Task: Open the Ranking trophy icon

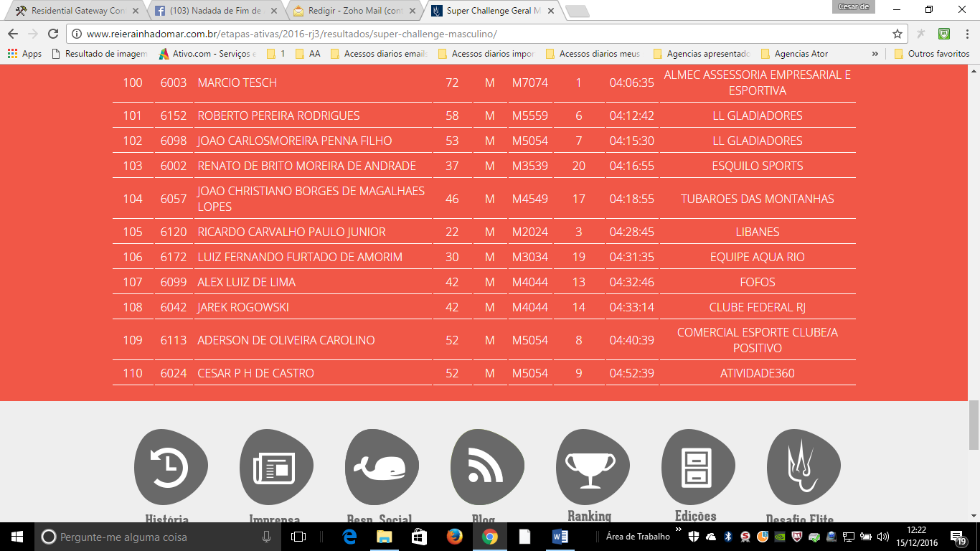Action: coord(592,465)
